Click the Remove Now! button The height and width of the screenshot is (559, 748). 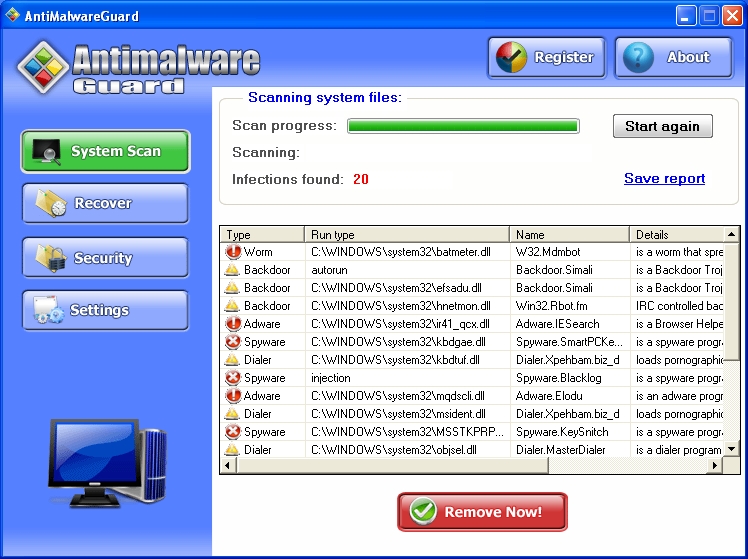[482, 512]
